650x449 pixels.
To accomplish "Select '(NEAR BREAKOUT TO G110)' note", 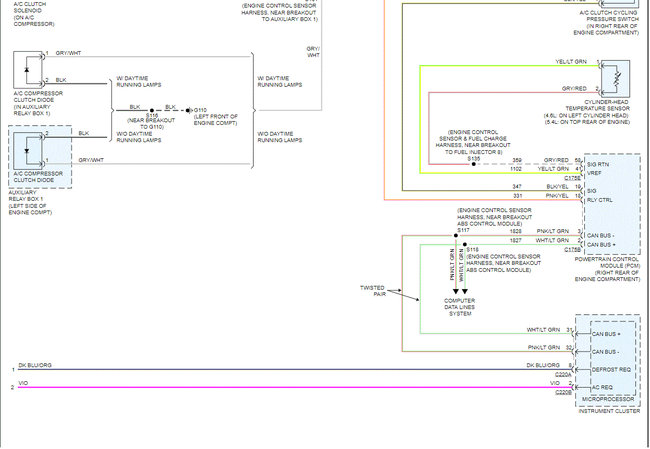I will point(151,124).
